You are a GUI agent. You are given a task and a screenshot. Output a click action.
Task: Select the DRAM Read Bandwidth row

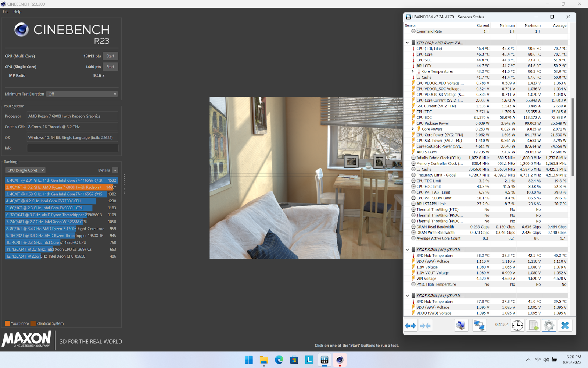486,227
